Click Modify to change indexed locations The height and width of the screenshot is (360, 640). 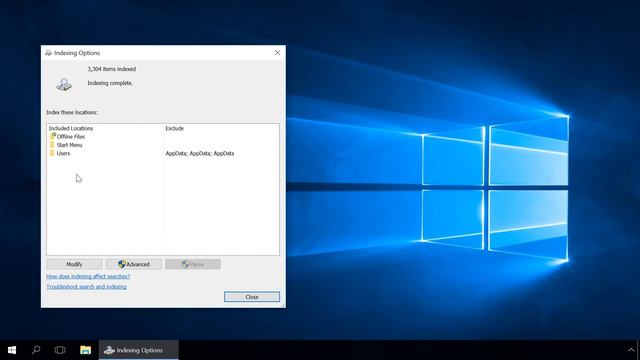[74, 264]
